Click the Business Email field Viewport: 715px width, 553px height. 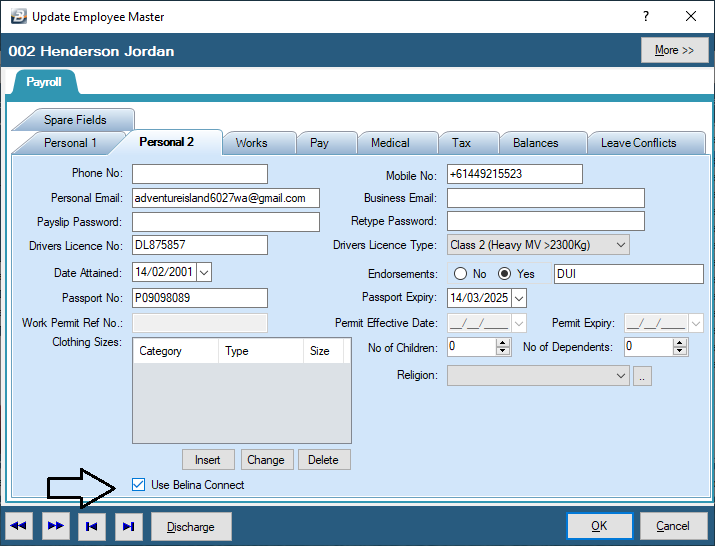point(546,198)
